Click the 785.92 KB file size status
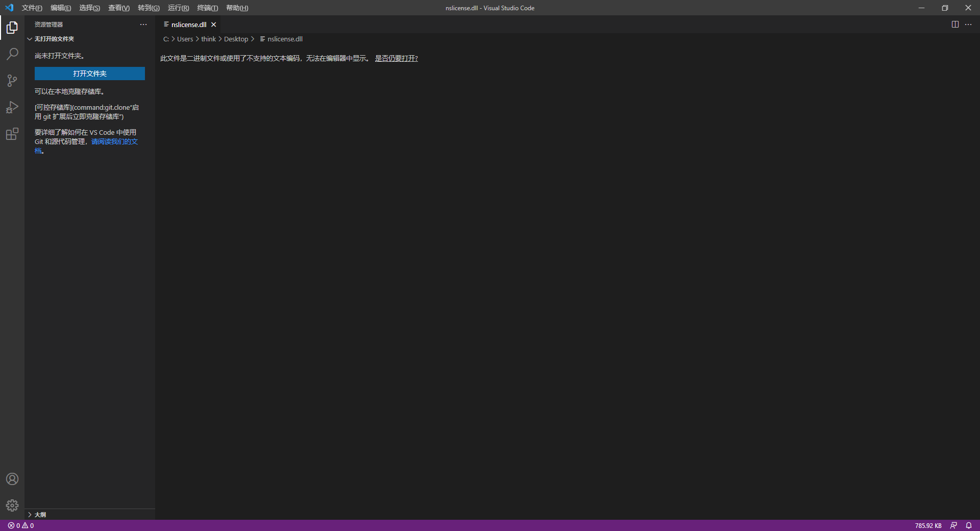 point(928,525)
